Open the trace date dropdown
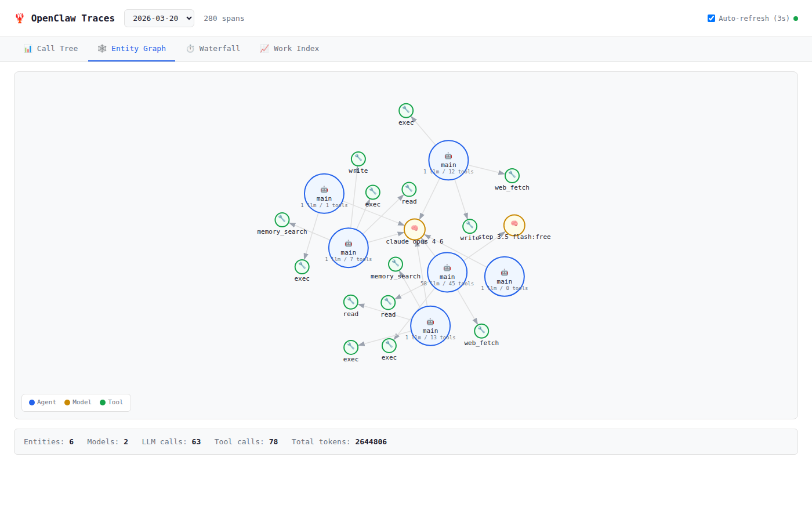Image resolution: width=812 pixels, height=522 pixels. 159,18
